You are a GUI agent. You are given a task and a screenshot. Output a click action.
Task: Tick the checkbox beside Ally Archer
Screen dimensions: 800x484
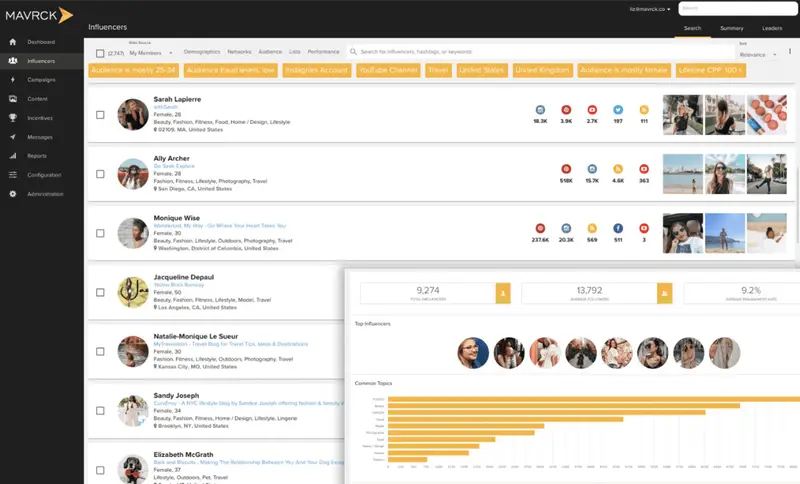100,174
